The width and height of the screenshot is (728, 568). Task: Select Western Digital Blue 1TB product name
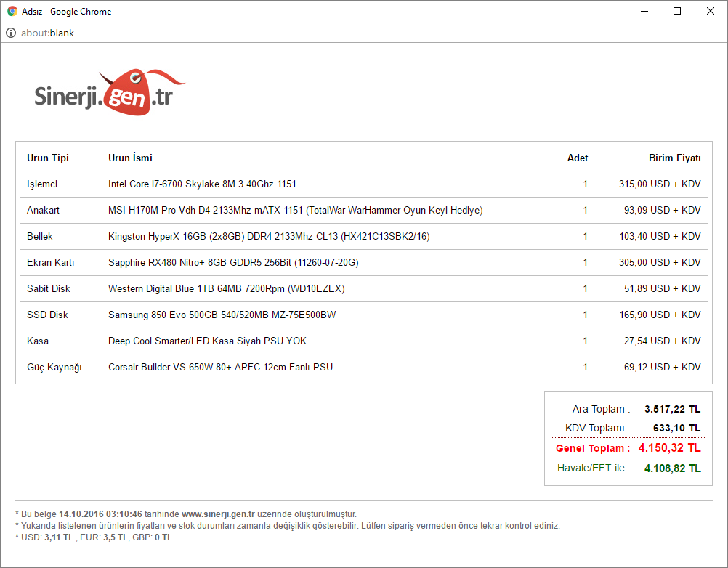pyautogui.click(x=226, y=288)
